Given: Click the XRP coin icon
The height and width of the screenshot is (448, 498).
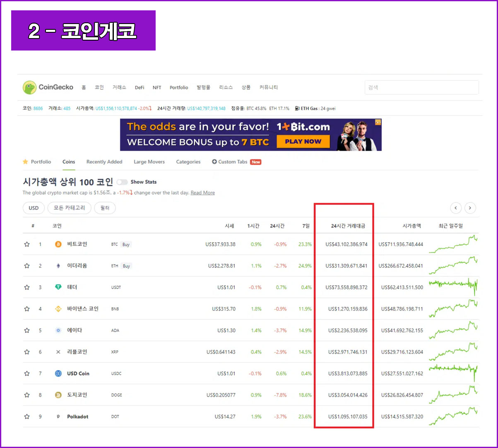Looking at the screenshot, I should [x=58, y=352].
